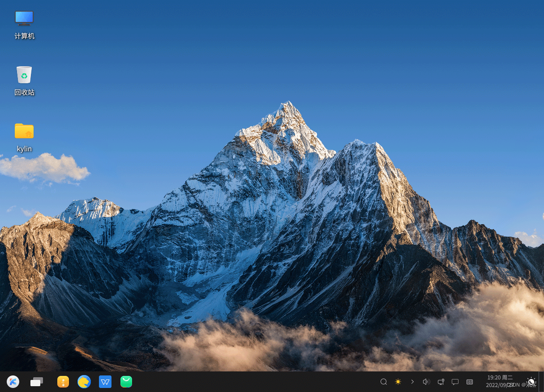Click the show desktop strip
The width and height of the screenshot is (544, 392).
[542, 382]
